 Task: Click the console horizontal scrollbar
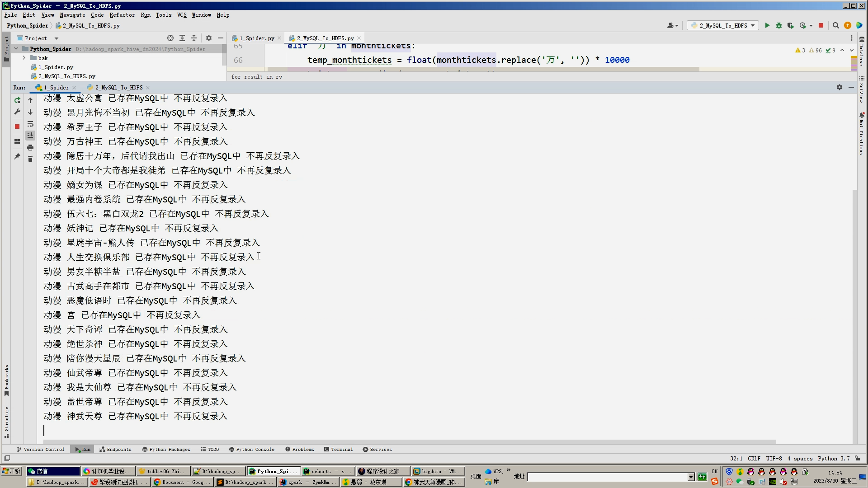[407, 441]
